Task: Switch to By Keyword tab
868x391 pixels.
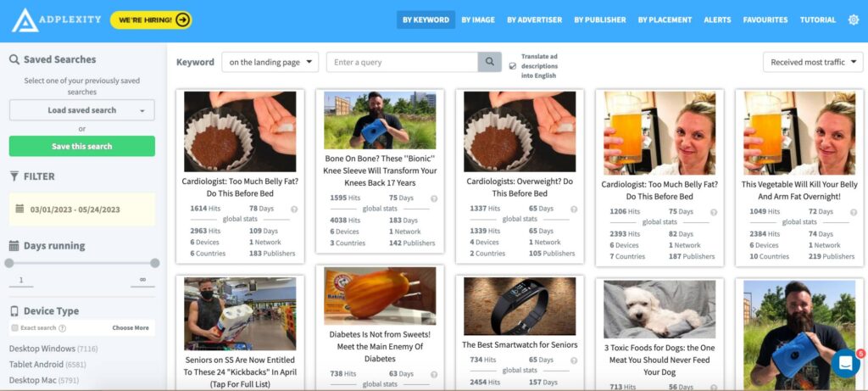Action: pos(426,20)
